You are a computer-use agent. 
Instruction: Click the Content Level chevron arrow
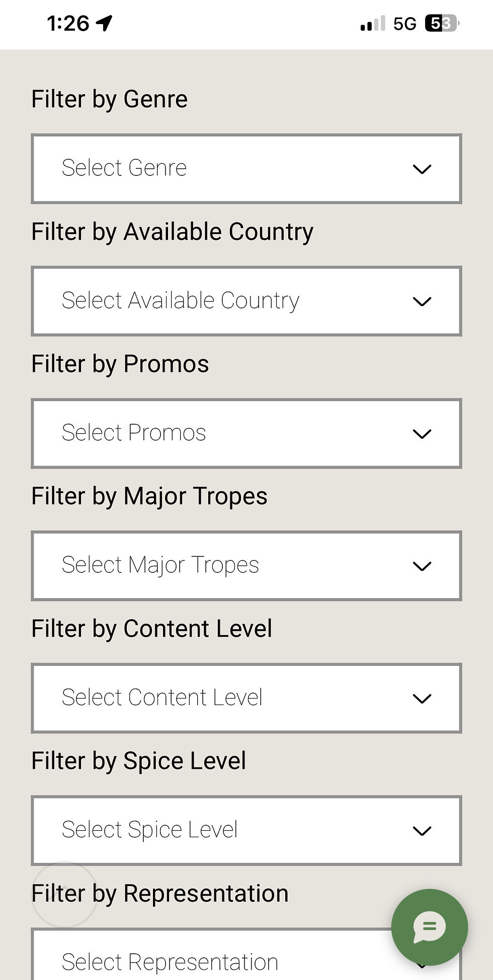pyautogui.click(x=422, y=699)
